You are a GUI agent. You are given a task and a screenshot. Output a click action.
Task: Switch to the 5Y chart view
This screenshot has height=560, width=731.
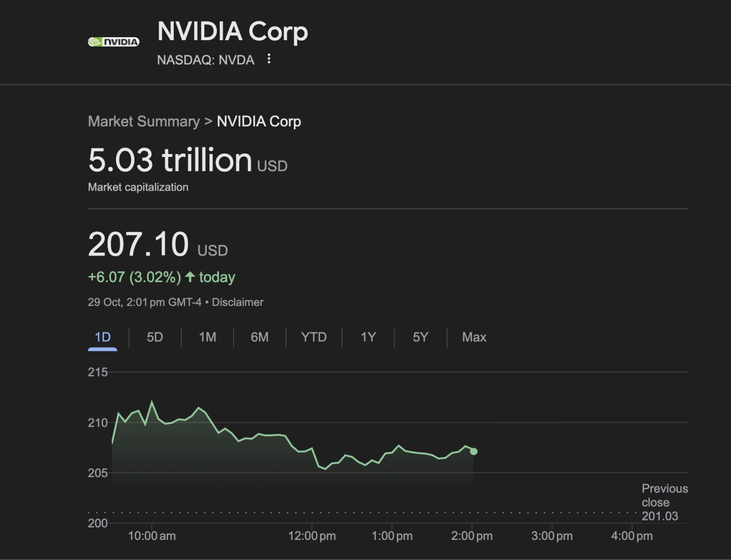pos(420,337)
